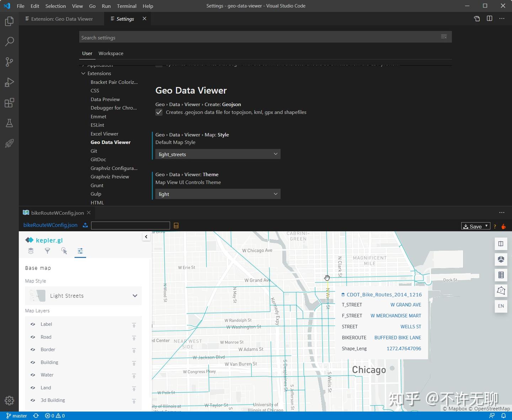Toggle visibility of Building map layer
The height and width of the screenshot is (420, 512).
click(x=33, y=362)
